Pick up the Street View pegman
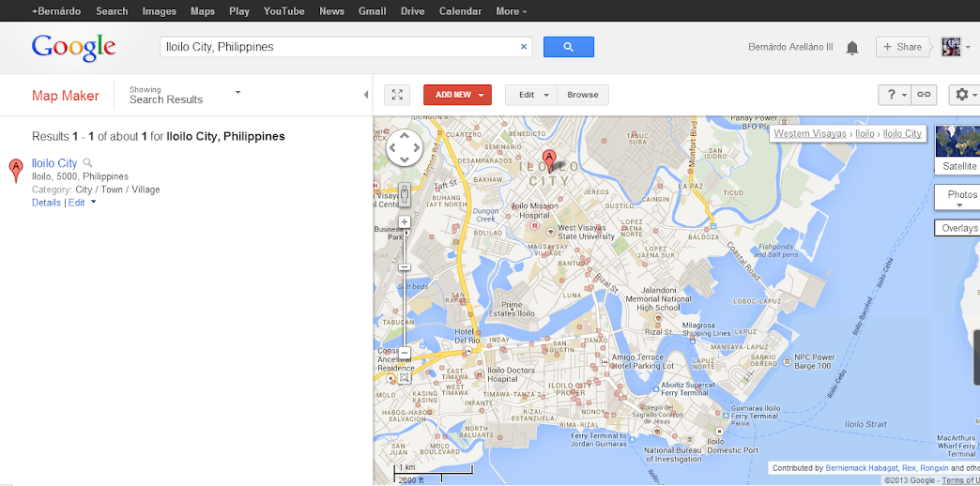 click(405, 194)
